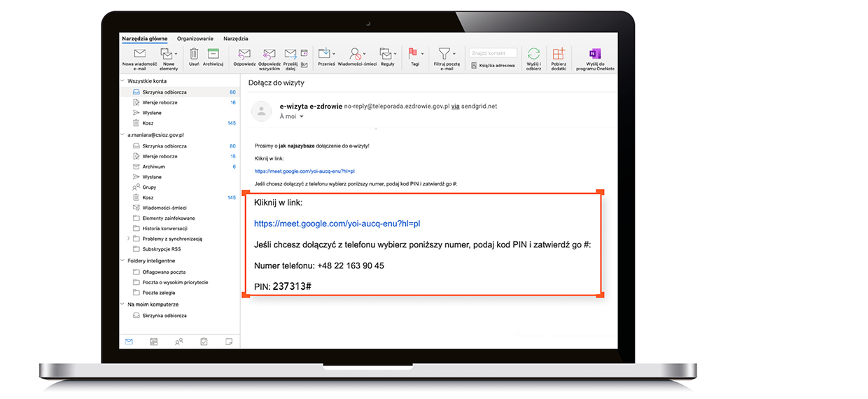Open the Narzędzia ribbon tab
868x399 pixels.
point(236,38)
